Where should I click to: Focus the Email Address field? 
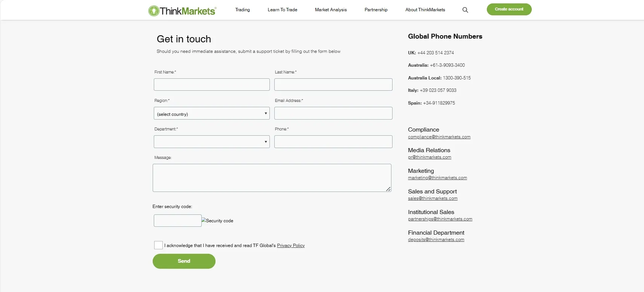[x=333, y=113]
